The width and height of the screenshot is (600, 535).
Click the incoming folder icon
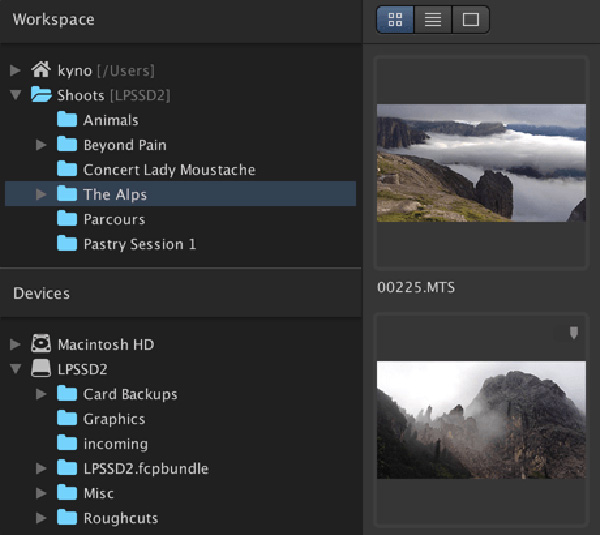(67, 443)
